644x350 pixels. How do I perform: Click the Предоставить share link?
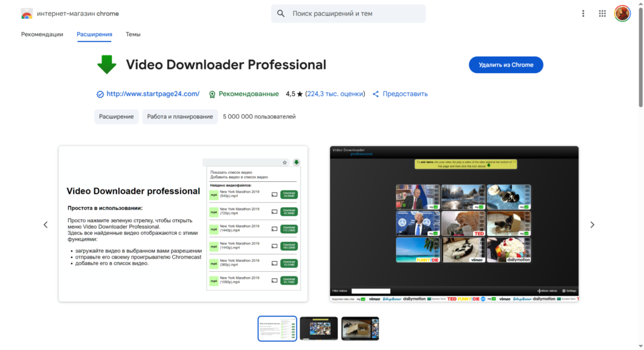point(405,94)
